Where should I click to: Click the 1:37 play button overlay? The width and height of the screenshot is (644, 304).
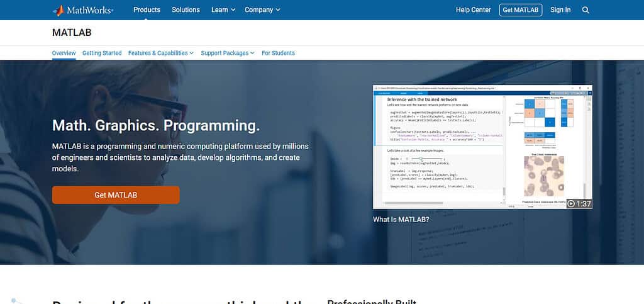(x=579, y=203)
